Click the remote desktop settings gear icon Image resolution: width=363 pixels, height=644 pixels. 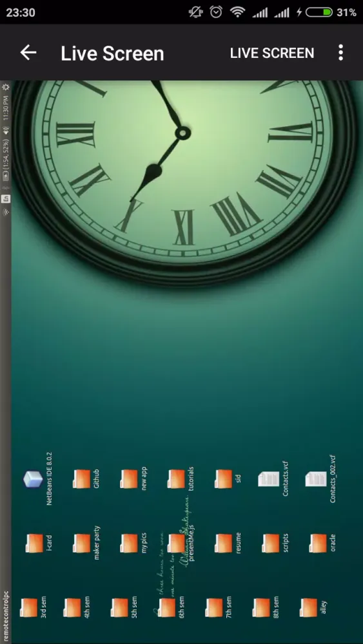tap(6, 87)
